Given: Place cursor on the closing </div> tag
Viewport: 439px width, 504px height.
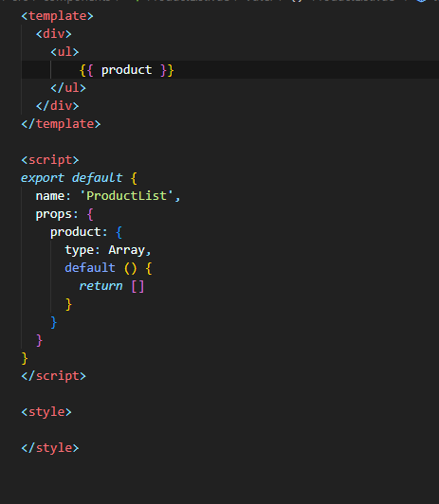Looking at the screenshot, I should (x=57, y=106).
